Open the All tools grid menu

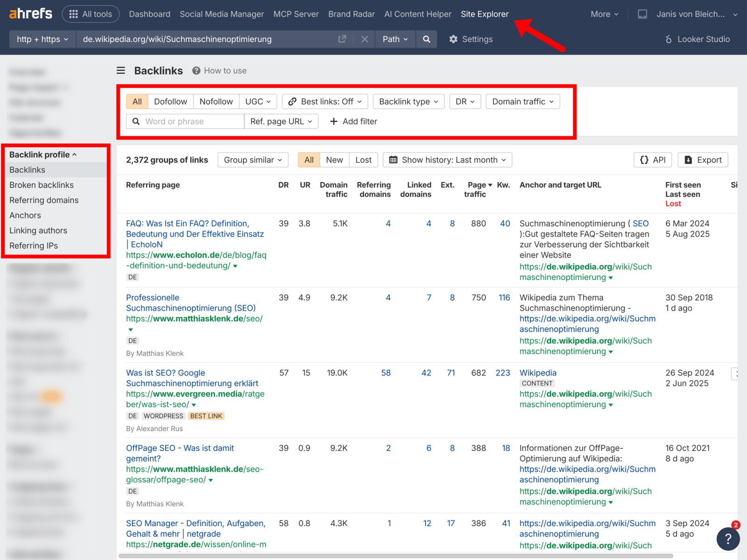tap(91, 14)
